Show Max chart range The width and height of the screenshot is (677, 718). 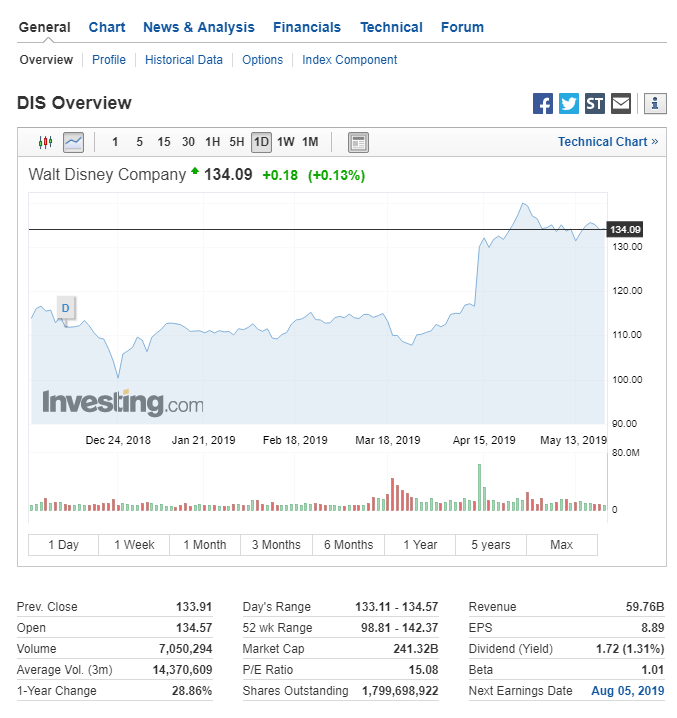pyautogui.click(x=562, y=545)
